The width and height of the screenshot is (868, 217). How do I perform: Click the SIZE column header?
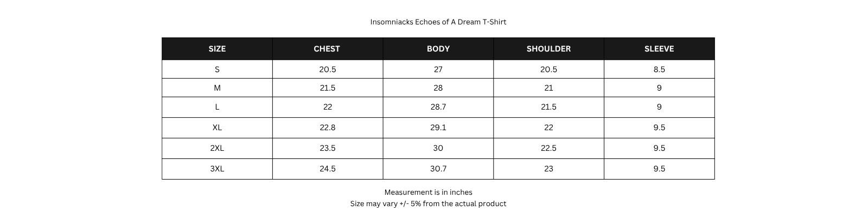click(x=217, y=49)
